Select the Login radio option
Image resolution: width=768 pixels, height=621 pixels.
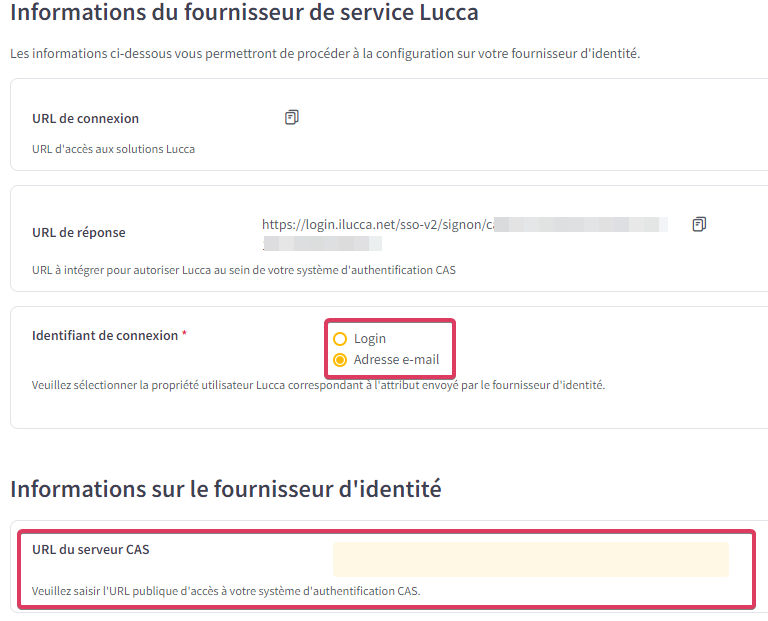(340, 339)
